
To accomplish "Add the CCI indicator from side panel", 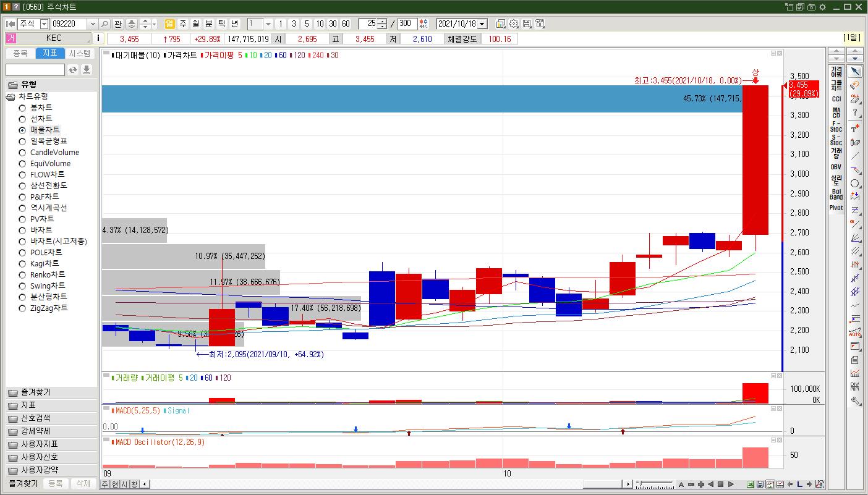I will tap(836, 99).
